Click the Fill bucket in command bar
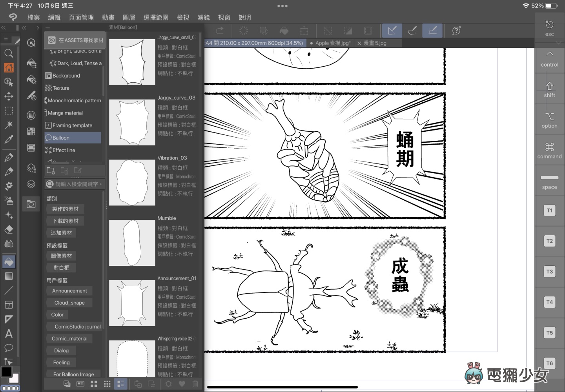This screenshot has height=392, width=565. point(284,31)
